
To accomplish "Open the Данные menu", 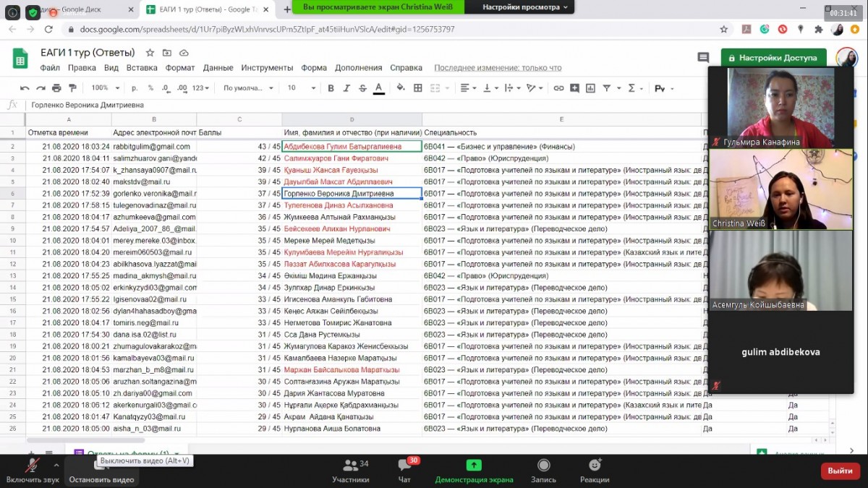I will click(218, 68).
